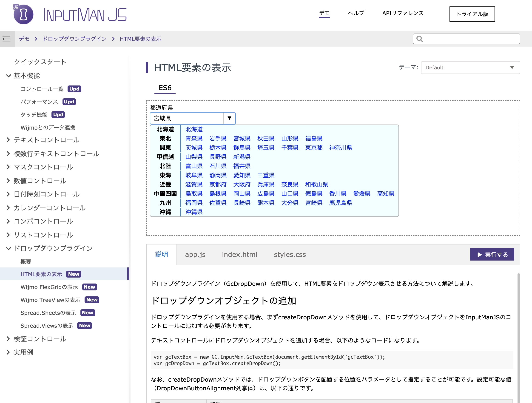Select 青森県 in the 東北 row
This screenshot has width=532, height=403.
(x=194, y=139)
